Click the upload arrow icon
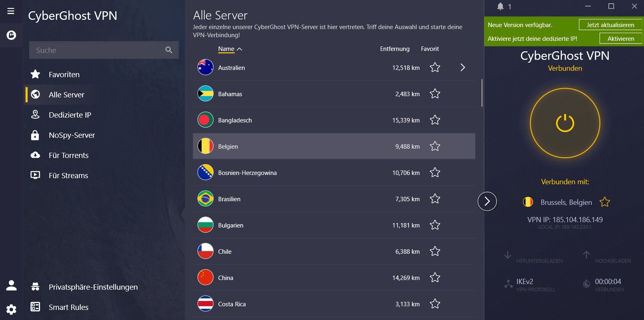Image resolution: width=644 pixels, height=320 pixels. tap(586, 255)
